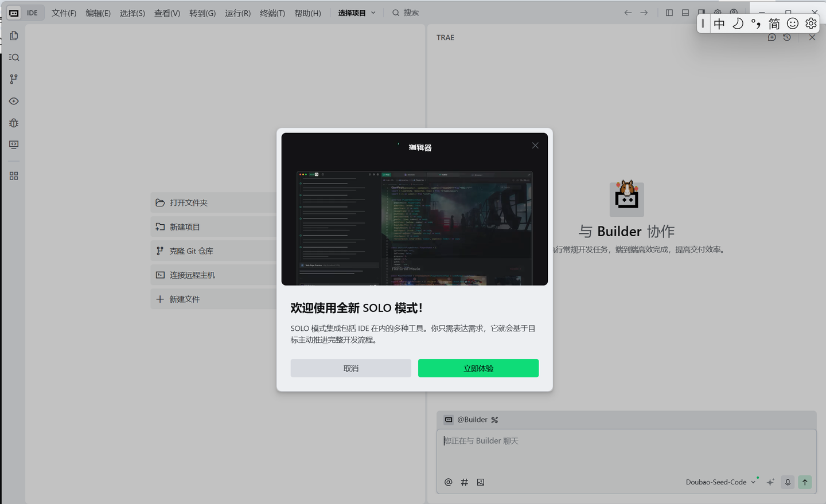826x504 pixels.
Task: Go forward with the right arrow
Action: (644, 13)
